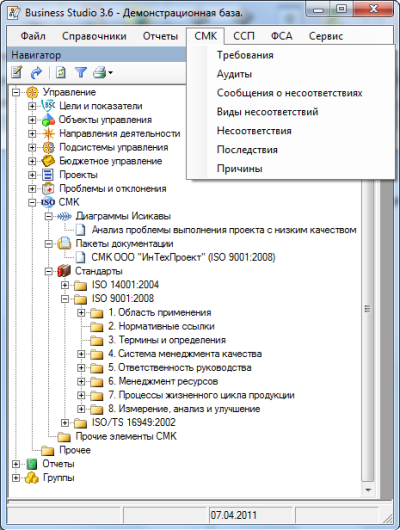400x530 pixels.
Task: Expand the ISO/TS 16949:2002 folder
Action: (x=65, y=423)
